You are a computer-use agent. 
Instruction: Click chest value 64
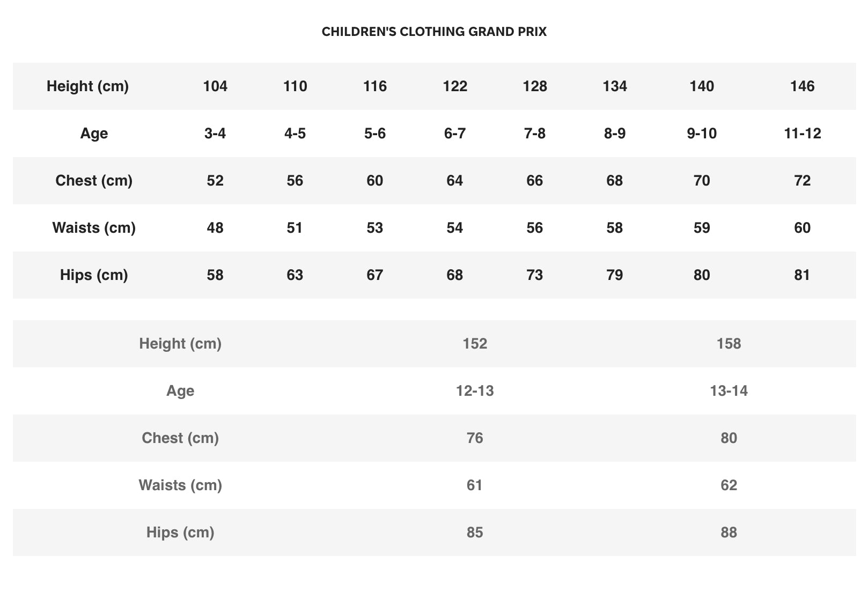[454, 181]
